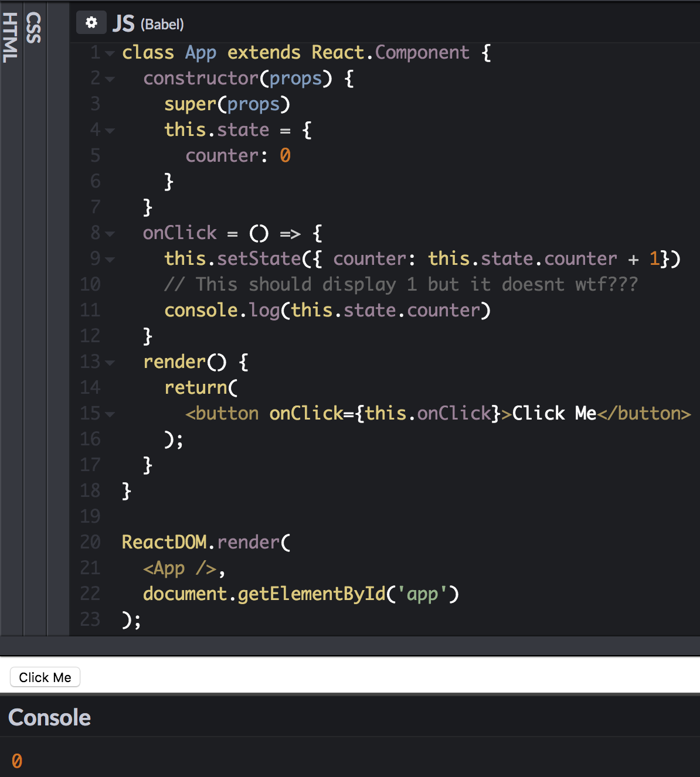This screenshot has width=700, height=777.
Task: Collapse the constructor code block
Action: [x=109, y=79]
